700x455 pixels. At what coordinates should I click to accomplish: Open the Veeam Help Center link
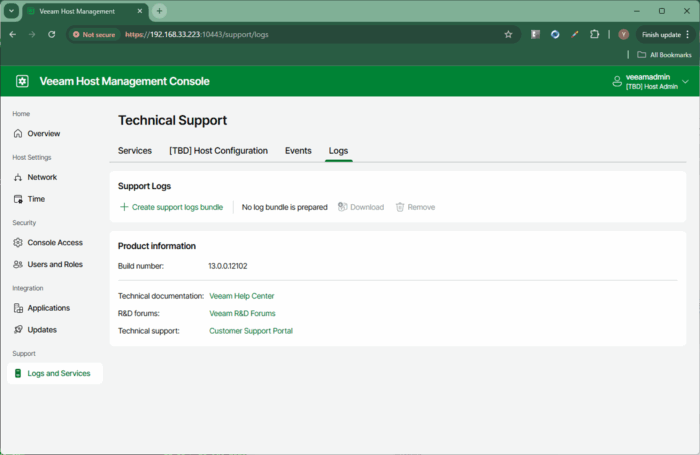(x=242, y=296)
